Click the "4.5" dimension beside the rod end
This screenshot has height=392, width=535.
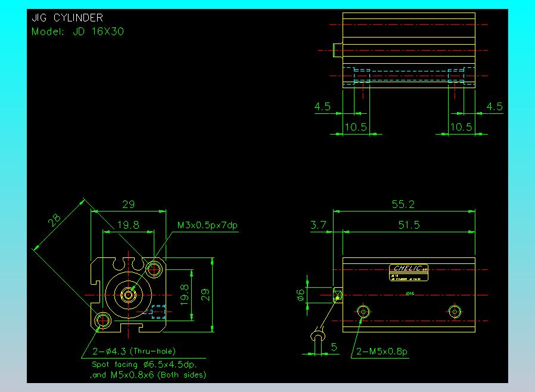click(x=322, y=107)
